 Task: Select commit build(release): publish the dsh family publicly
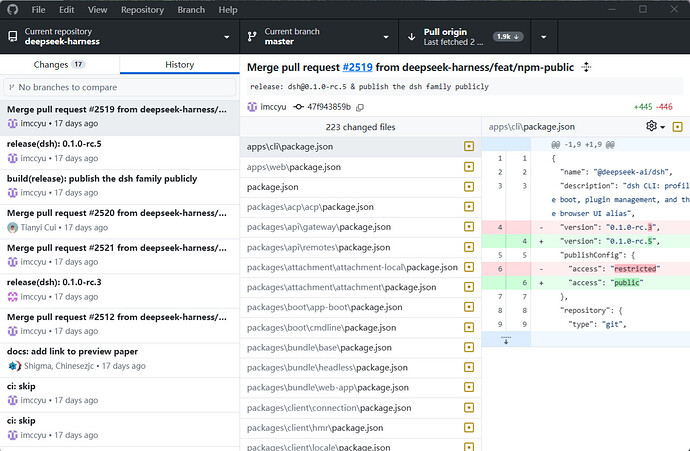pos(120,186)
